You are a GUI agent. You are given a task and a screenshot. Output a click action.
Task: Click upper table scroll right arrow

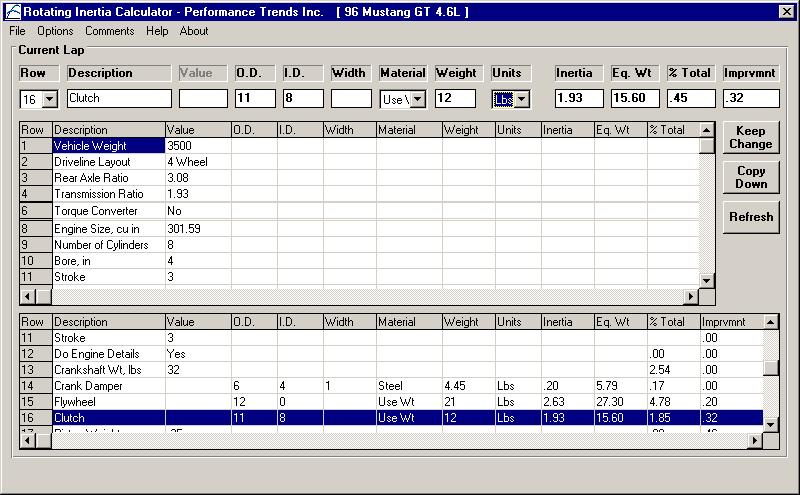coord(691,296)
